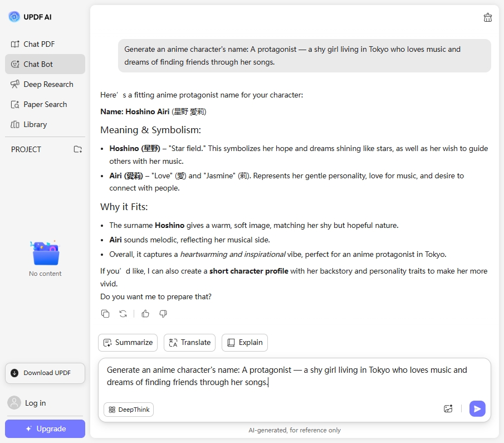Switch to Deep Research

[x=48, y=84]
